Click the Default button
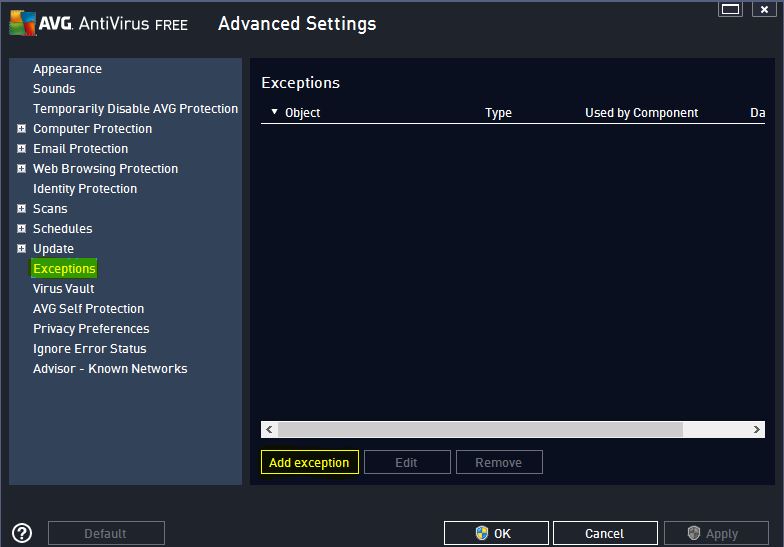Viewport: 784px width, 547px height. tap(106, 533)
